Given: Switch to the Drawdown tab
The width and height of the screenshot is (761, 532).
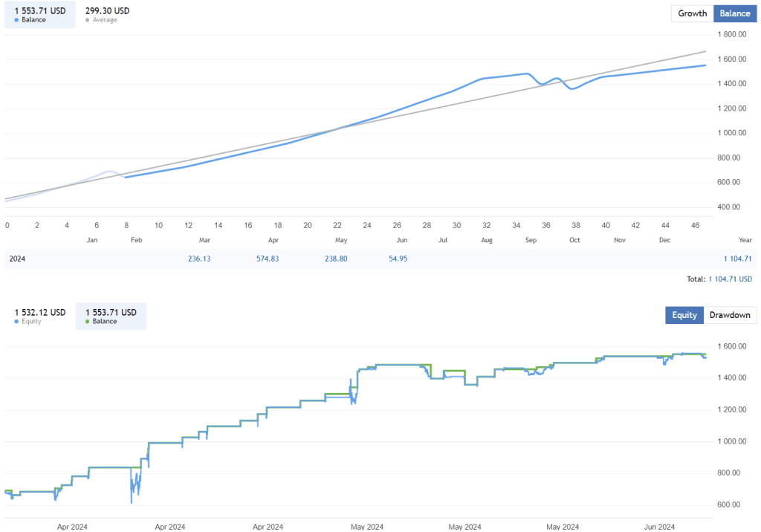Looking at the screenshot, I should [x=731, y=315].
